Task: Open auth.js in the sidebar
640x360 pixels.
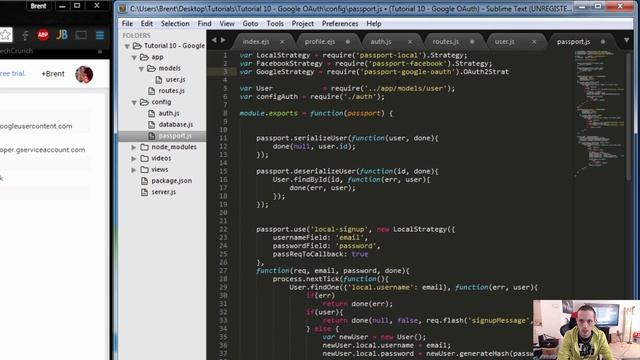Action: (169, 113)
